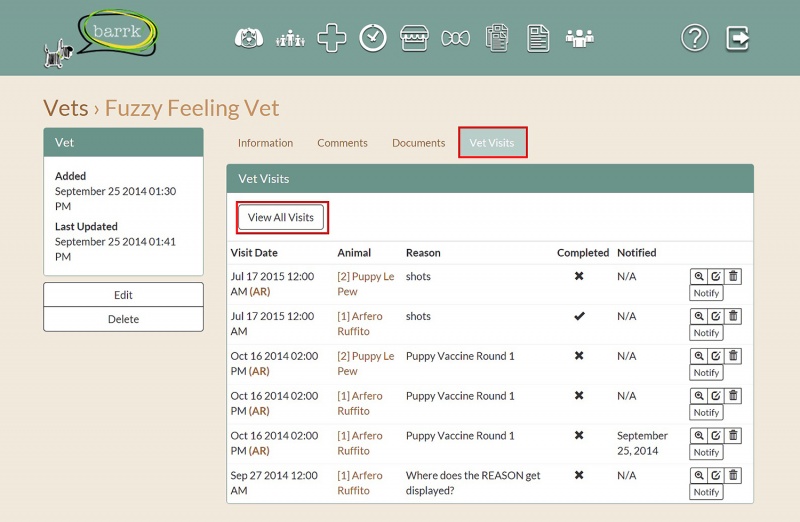
Task: Click the 'September 25, 2014' notified value
Action: coord(642,443)
